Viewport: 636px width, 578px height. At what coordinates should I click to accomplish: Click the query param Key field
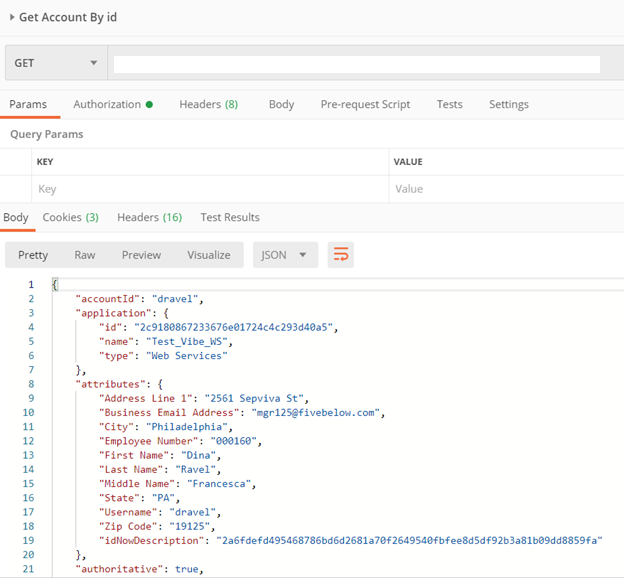coord(208,189)
